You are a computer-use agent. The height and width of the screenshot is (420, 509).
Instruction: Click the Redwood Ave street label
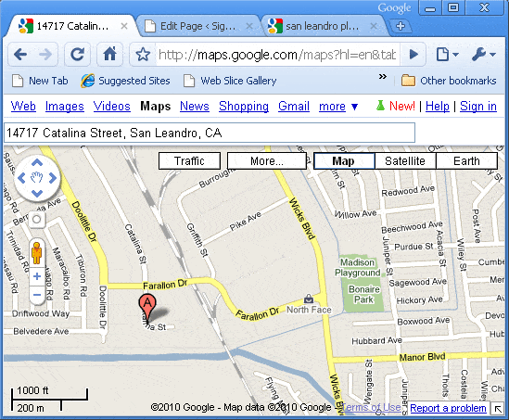pos(408,191)
